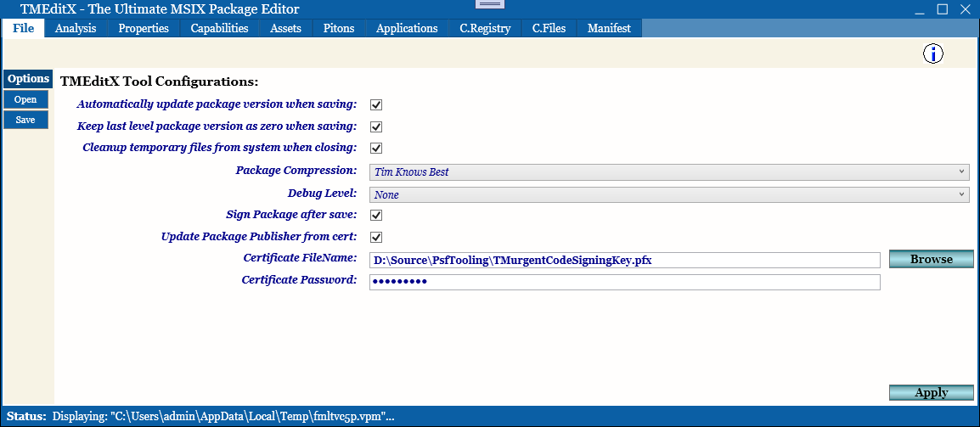Open the Properties tab
980x427 pixels.
click(144, 28)
